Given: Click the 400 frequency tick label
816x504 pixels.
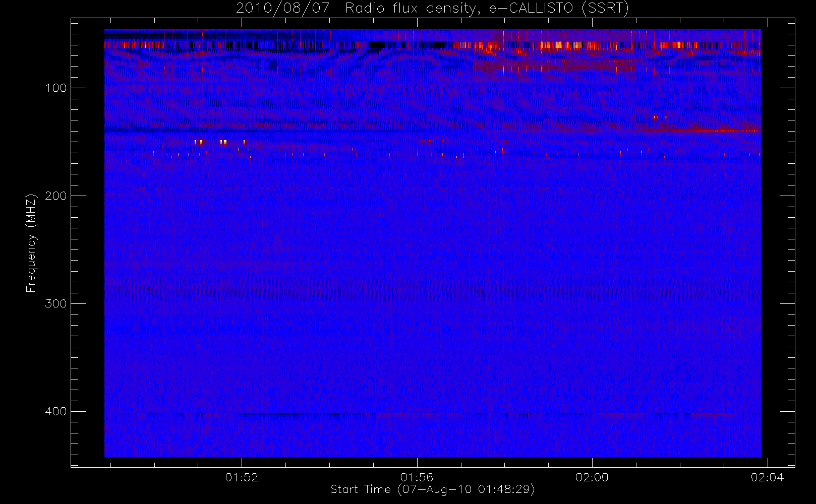Looking at the screenshot, I should click(55, 412).
